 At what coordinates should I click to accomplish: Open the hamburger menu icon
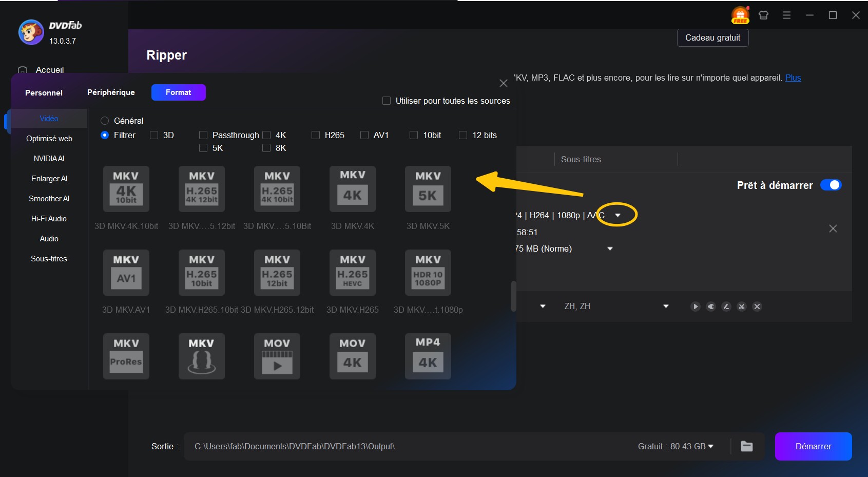point(786,15)
